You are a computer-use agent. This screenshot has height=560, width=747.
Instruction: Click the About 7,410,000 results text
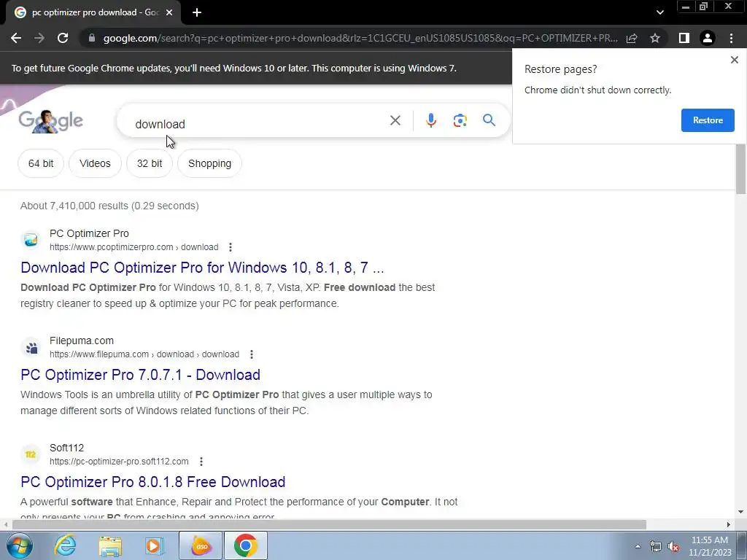point(109,206)
